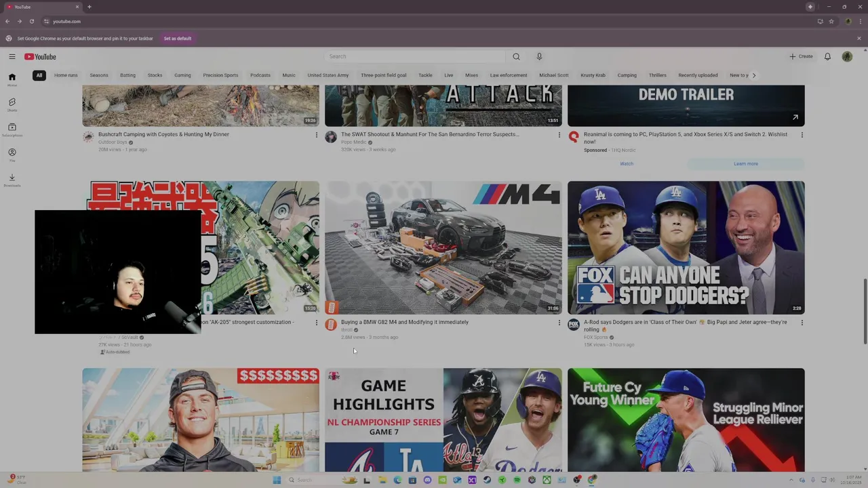
Task: Reload the page in Chrome
Action: point(31,21)
